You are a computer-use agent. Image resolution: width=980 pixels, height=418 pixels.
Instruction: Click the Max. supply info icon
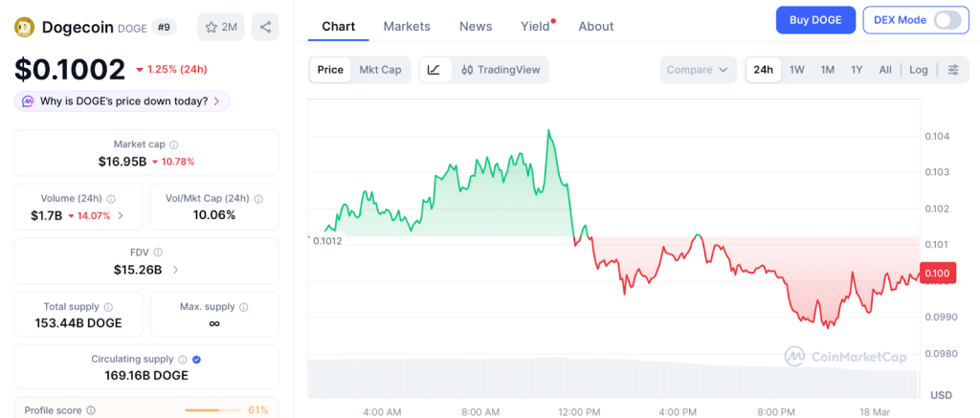pos(243,307)
